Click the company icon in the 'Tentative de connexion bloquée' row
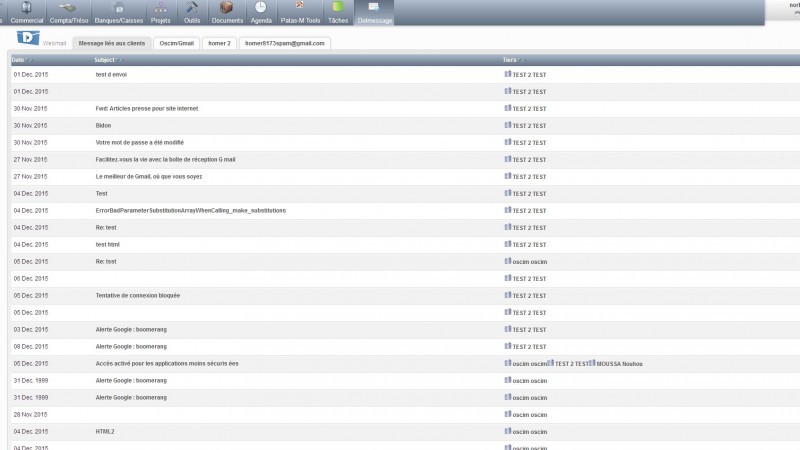Image resolution: width=800 pixels, height=450 pixels. [x=508, y=295]
